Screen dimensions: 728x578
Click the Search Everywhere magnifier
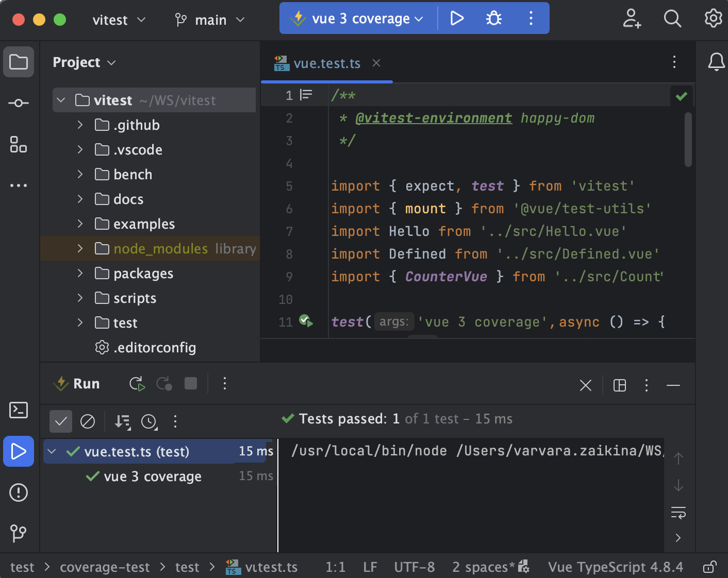point(672,19)
